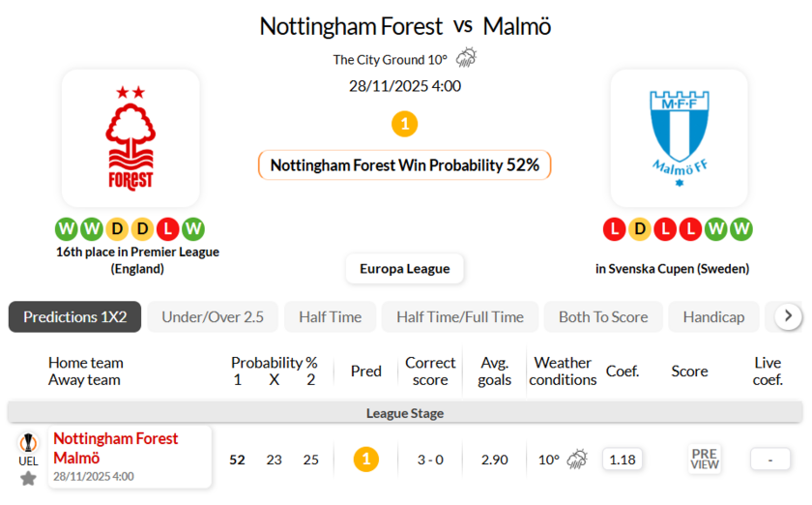Click the Malmö FF club crest

pos(679,138)
